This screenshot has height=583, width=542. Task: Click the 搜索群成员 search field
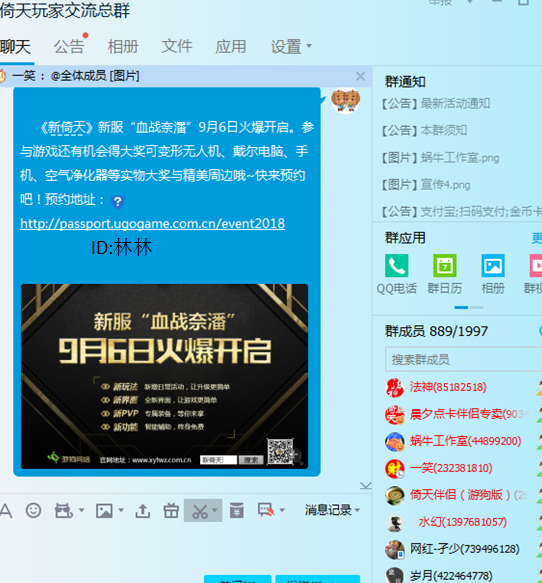[x=464, y=359]
